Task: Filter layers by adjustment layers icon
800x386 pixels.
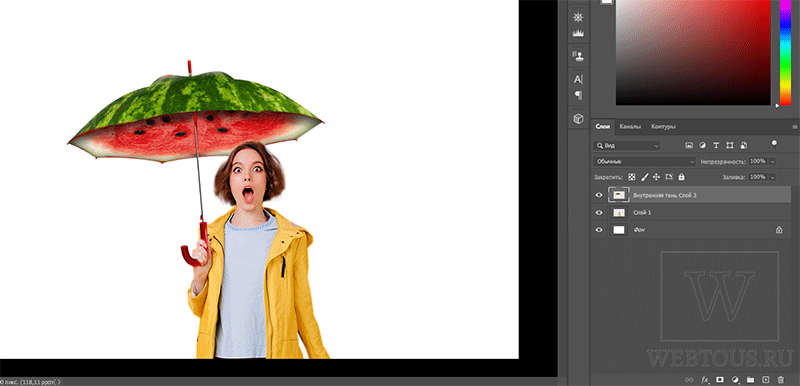Action: tap(703, 145)
